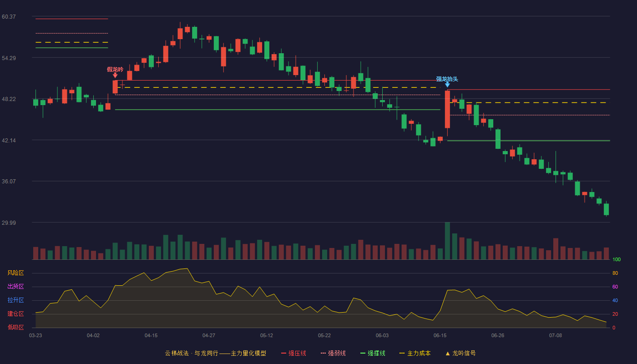Click the 60.37 price axis label
Image resolution: width=637 pixels, height=364 pixels.
tap(9, 17)
